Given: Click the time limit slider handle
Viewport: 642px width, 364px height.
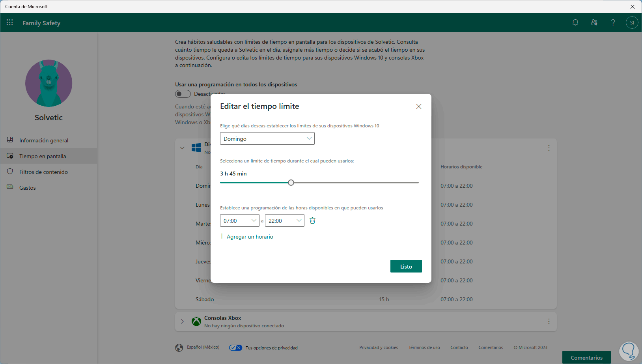Looking at the screenshot, I should click(x=291, y=183).
